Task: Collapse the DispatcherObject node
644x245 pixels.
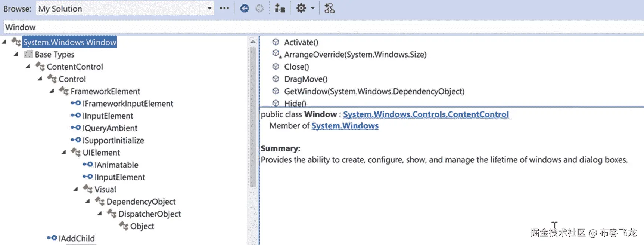Action: 100,214
